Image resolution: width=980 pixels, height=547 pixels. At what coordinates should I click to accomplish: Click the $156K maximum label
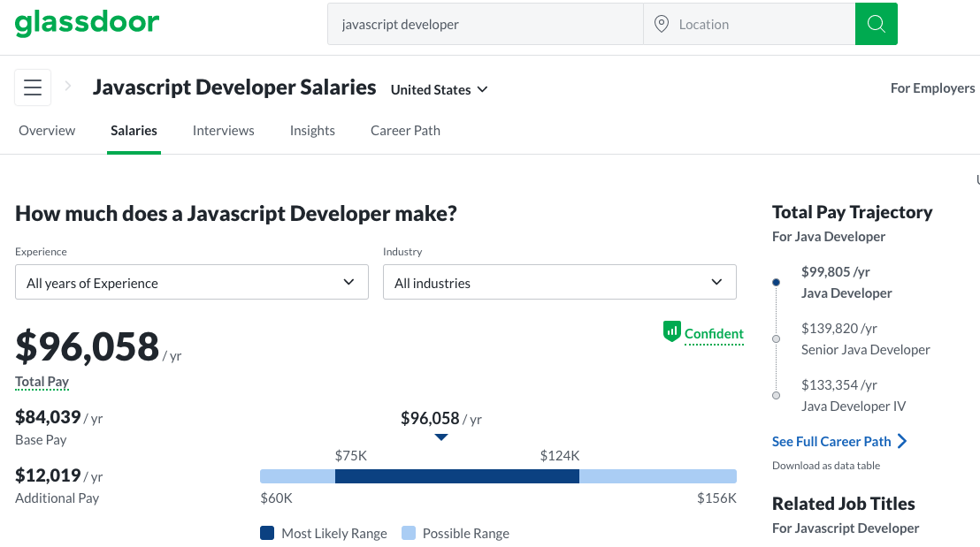tap(717, 498)
